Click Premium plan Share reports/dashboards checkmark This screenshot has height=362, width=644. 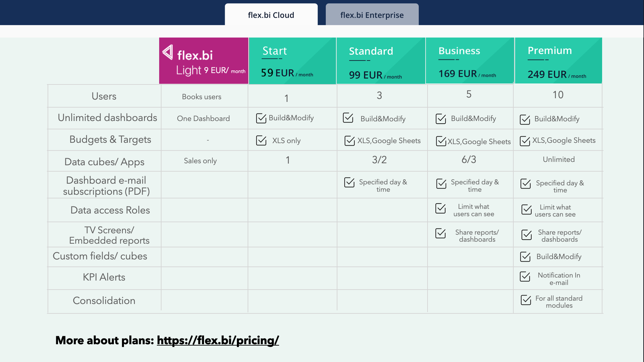526,235
